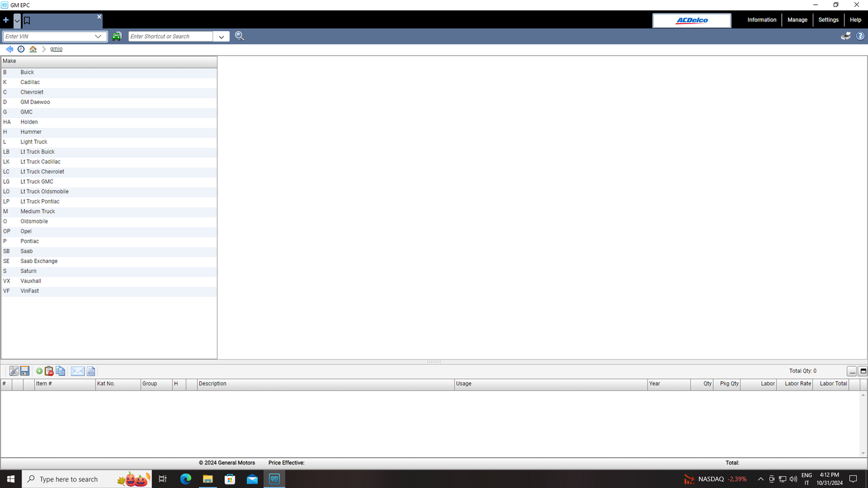Sort by the Description column header

click(326, 384)
